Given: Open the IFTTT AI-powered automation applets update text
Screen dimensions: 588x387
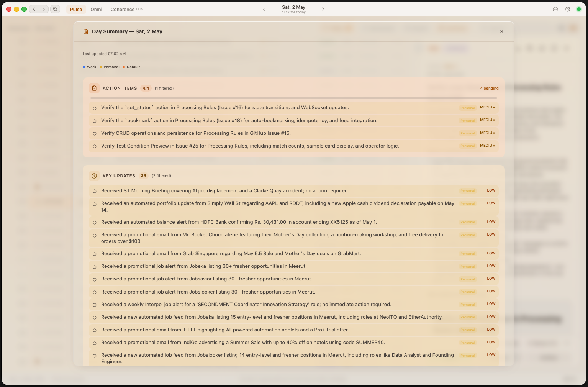Looking at the screenshot, I should 225,330.
